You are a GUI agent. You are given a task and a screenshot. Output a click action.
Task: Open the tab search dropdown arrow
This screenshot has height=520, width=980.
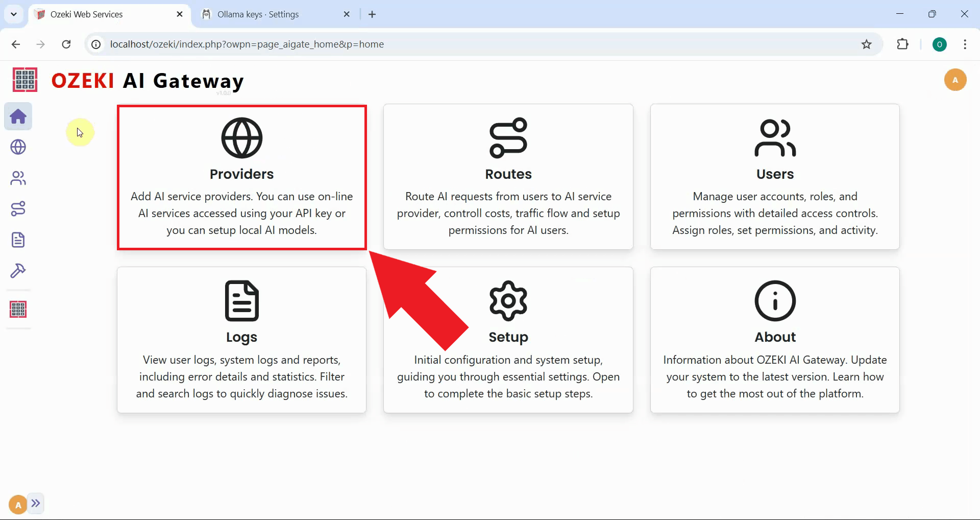(14, 14)
